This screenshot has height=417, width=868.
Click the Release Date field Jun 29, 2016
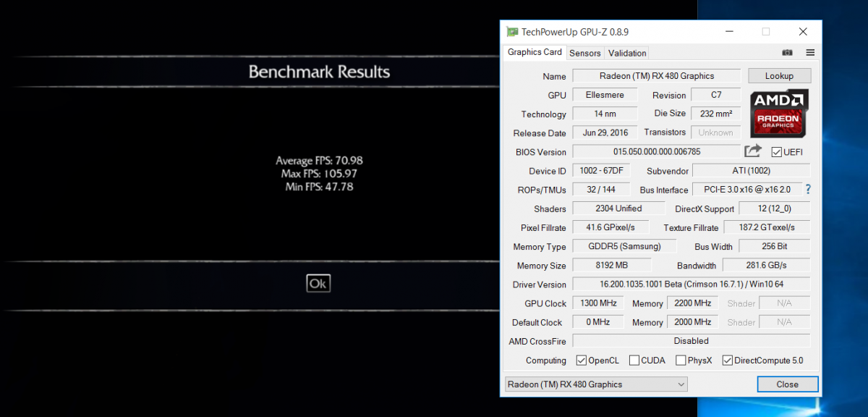pos(605,132)
